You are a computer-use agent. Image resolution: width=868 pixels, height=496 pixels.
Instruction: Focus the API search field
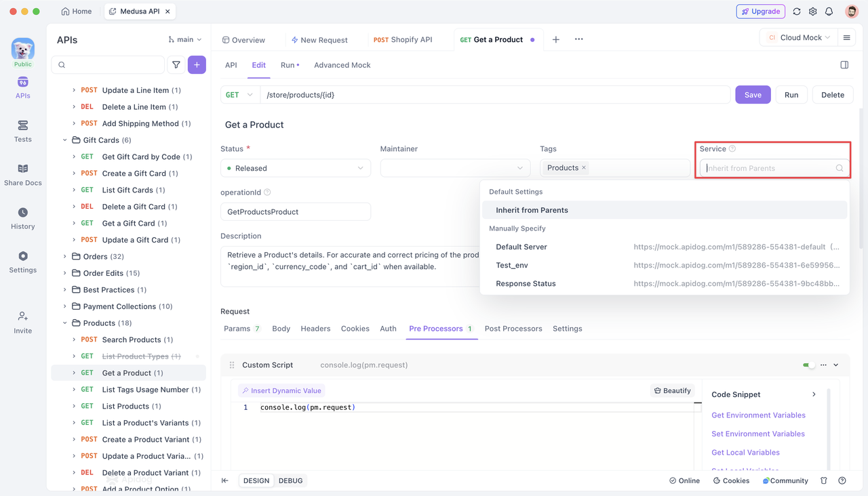(108, 65)
